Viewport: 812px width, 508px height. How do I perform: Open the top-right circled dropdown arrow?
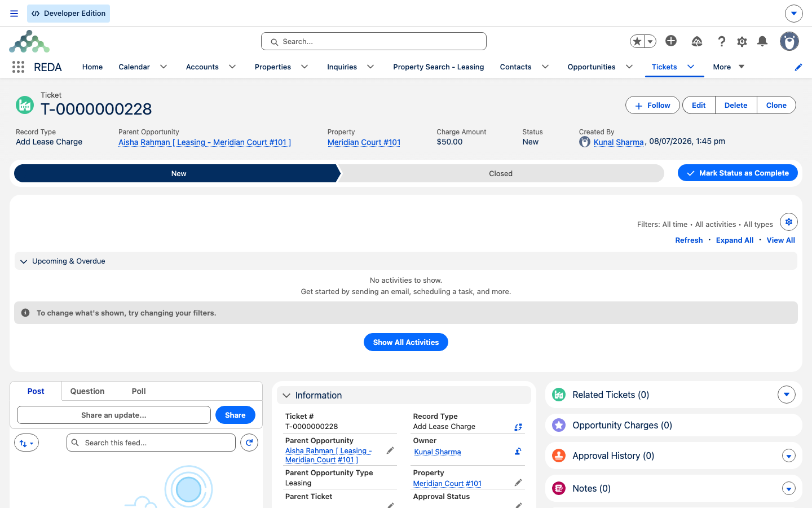(793, 13)
